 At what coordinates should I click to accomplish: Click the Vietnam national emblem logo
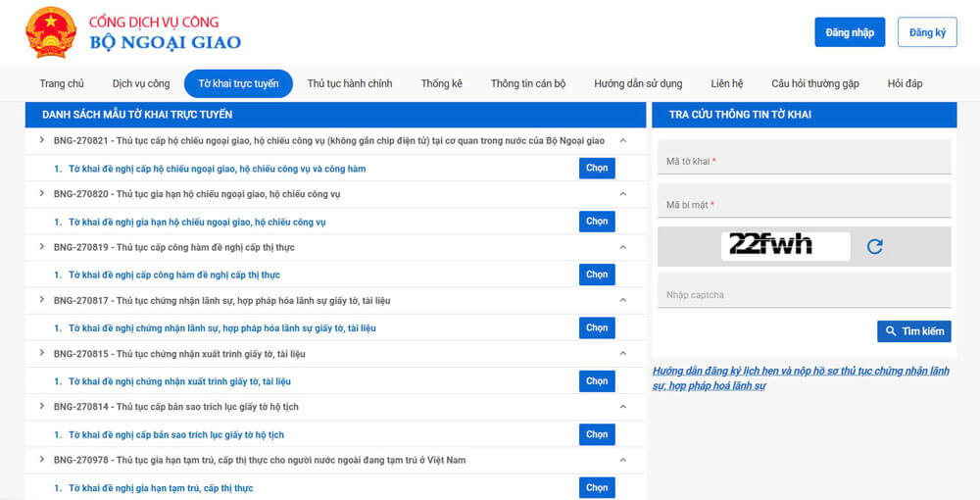[50, 32]
